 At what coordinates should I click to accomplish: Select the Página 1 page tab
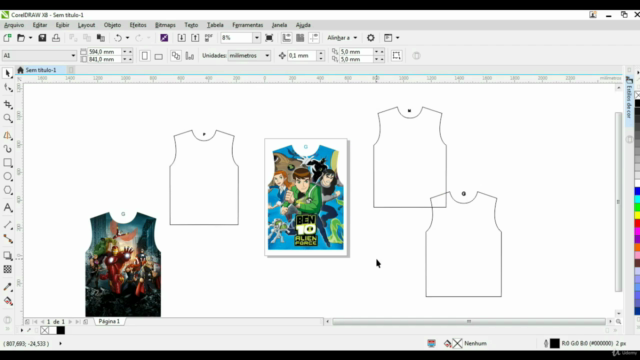[x=109, y=322]
